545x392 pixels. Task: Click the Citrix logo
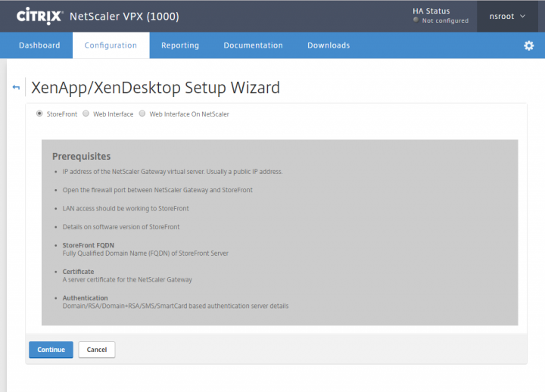39,16
